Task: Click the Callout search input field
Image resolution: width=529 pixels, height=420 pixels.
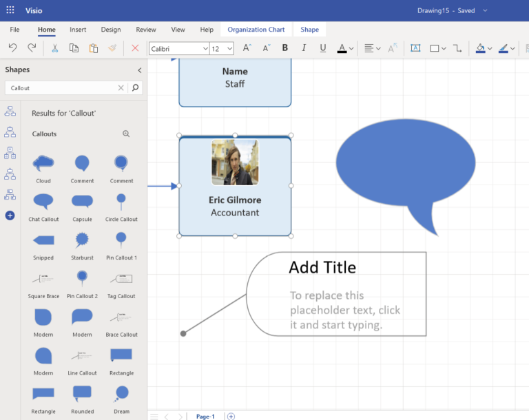Action: coord(63,88)
